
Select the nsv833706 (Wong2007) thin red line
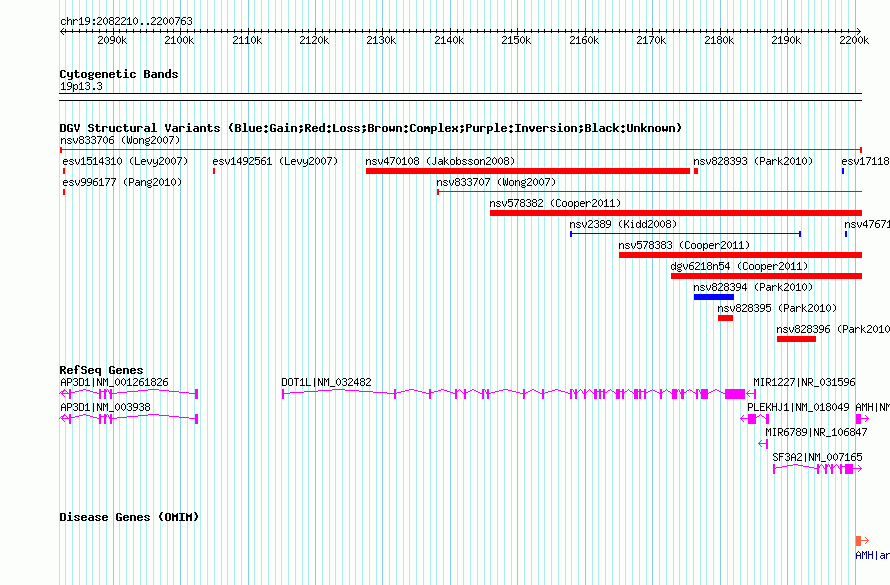461,150
